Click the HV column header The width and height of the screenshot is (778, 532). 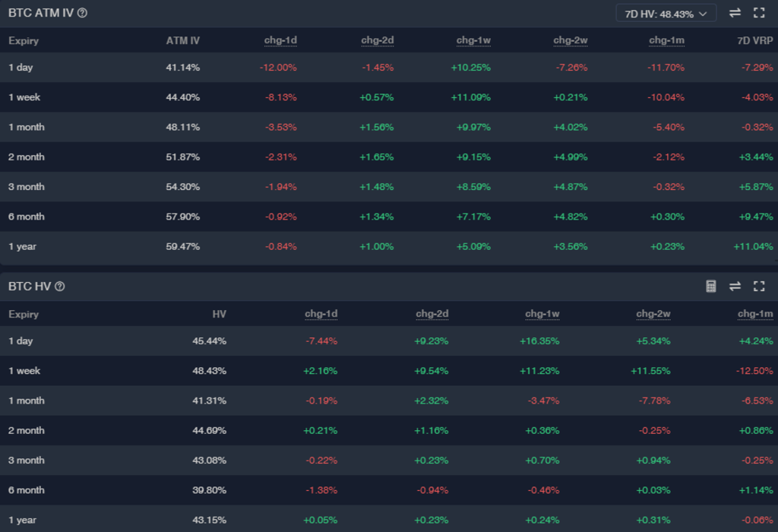tap(219, 314)
